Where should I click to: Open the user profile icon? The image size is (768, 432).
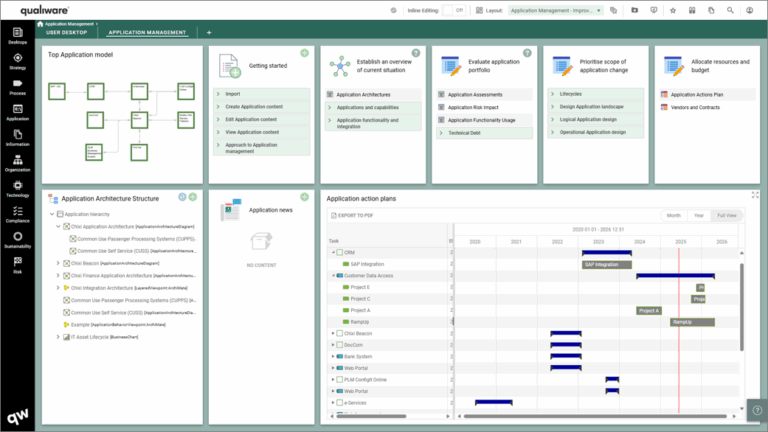pos(749,10)
